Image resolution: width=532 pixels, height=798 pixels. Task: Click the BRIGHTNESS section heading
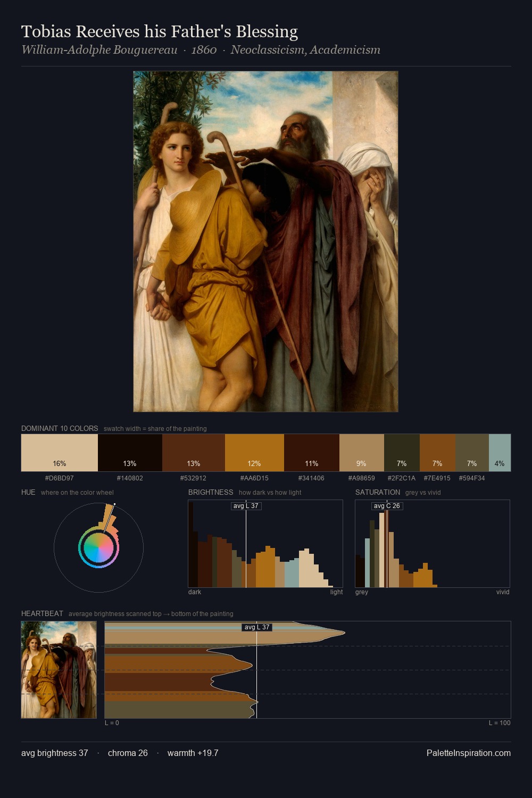[x=211, y=492]
